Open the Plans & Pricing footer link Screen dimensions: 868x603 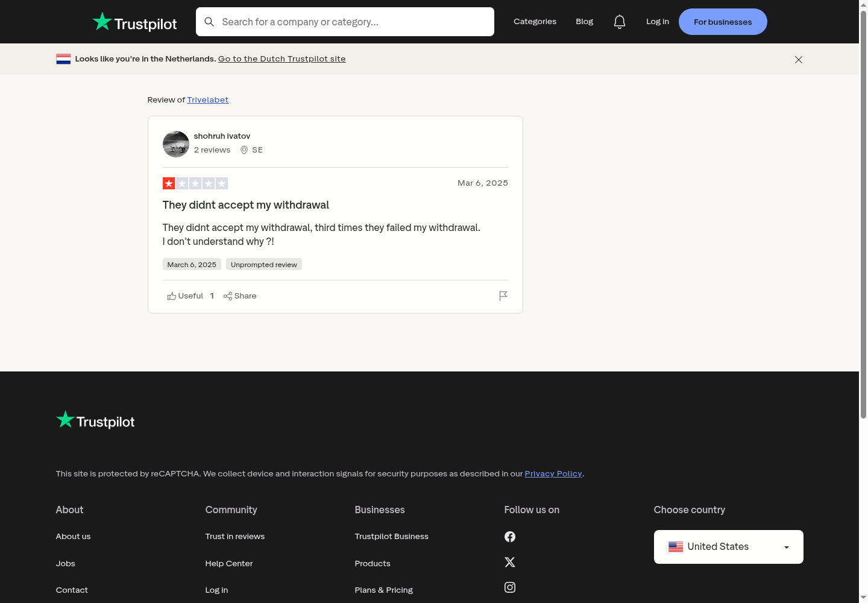384,590
